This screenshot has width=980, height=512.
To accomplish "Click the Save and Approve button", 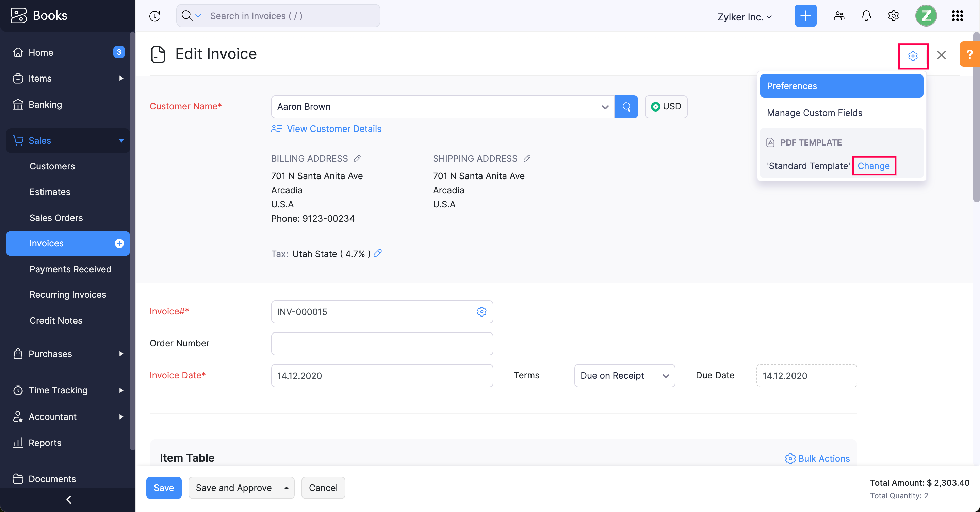I will coord(233,488).
